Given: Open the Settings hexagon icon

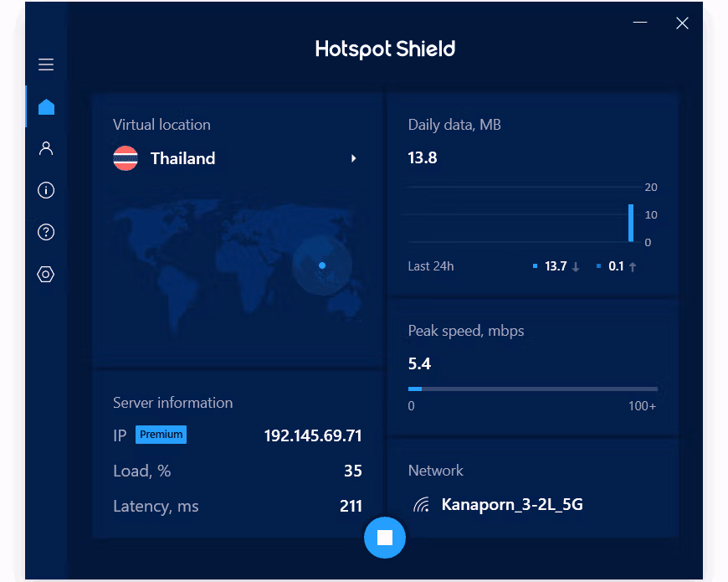Looking at the screenshot, I should [45, 275].
